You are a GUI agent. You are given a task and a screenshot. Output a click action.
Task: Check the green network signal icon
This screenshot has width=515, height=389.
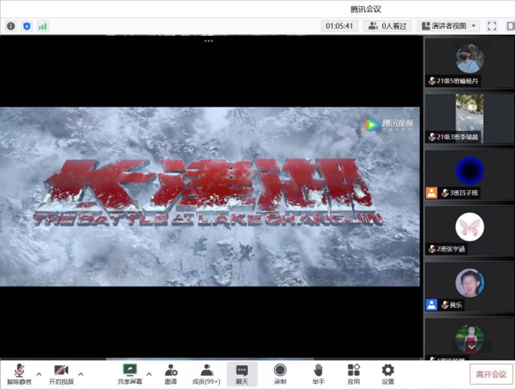coord(43,26)
